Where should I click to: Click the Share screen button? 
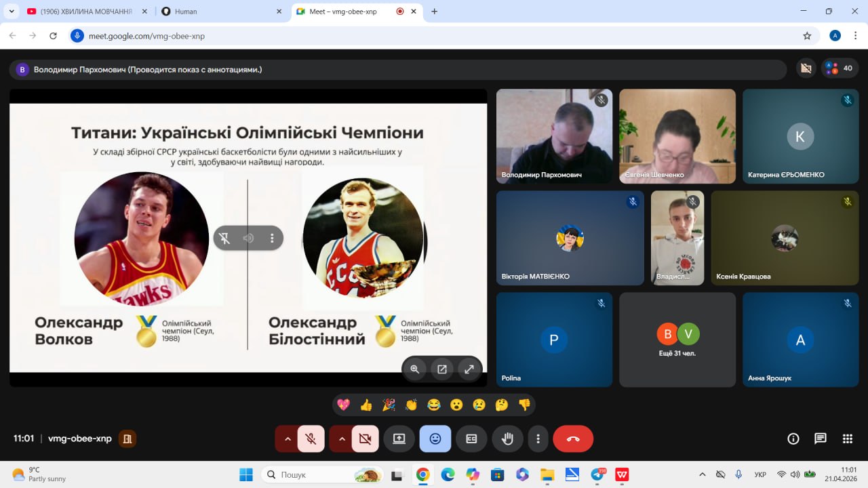click(399, 439)
